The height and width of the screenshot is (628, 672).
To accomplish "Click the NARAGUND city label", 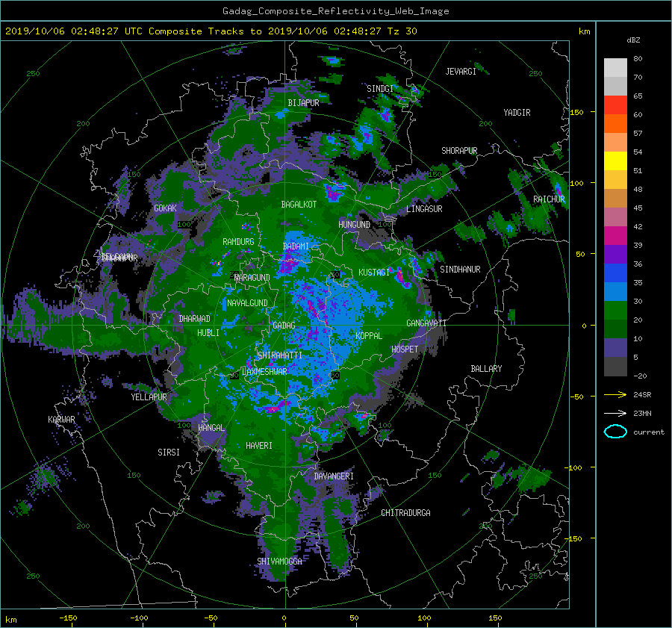I will coord(252,278).
